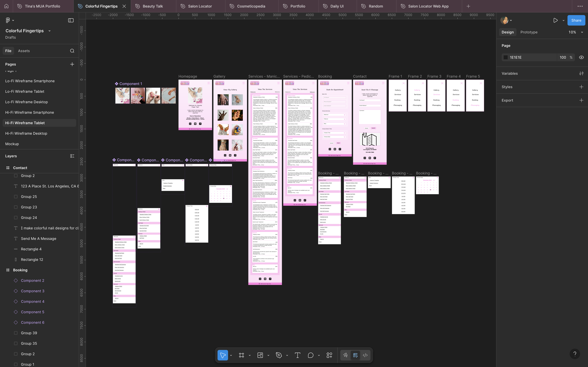The width and height of the screenshot is (588, 367).
Task: Open variables settings icon
Action: pos(581,74)
